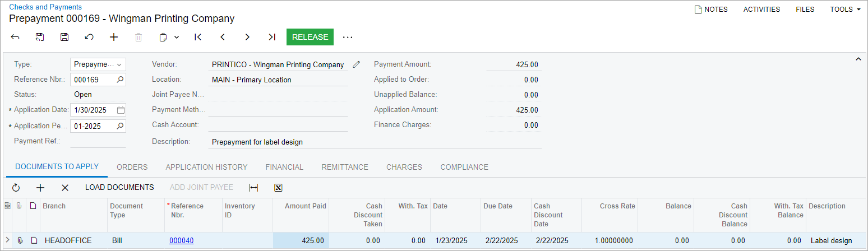Screen dimensions: 868x251
Task: Open the Financial tab
Action: tap(284, 167)
